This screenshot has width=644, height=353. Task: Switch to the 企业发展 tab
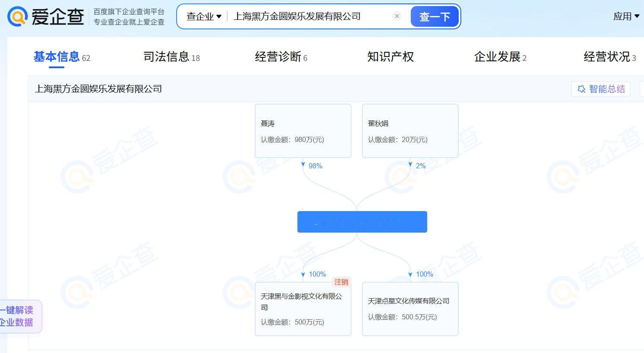500,57
